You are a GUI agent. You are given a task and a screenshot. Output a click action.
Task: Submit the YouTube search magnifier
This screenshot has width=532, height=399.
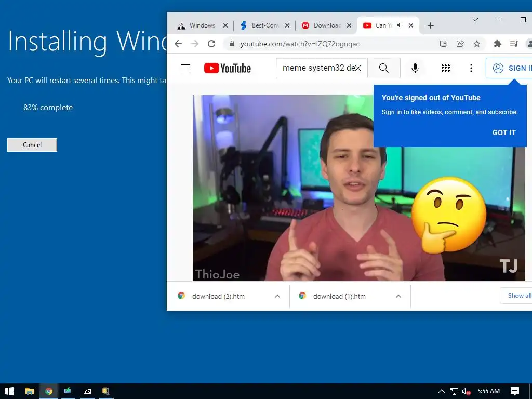pyautogui.click(x=384, y=68)
